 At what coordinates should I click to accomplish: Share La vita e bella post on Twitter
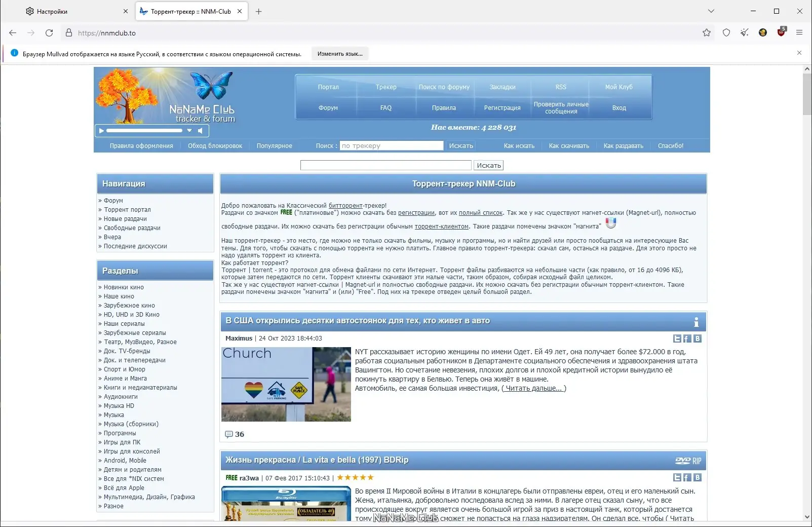(677, 477)
